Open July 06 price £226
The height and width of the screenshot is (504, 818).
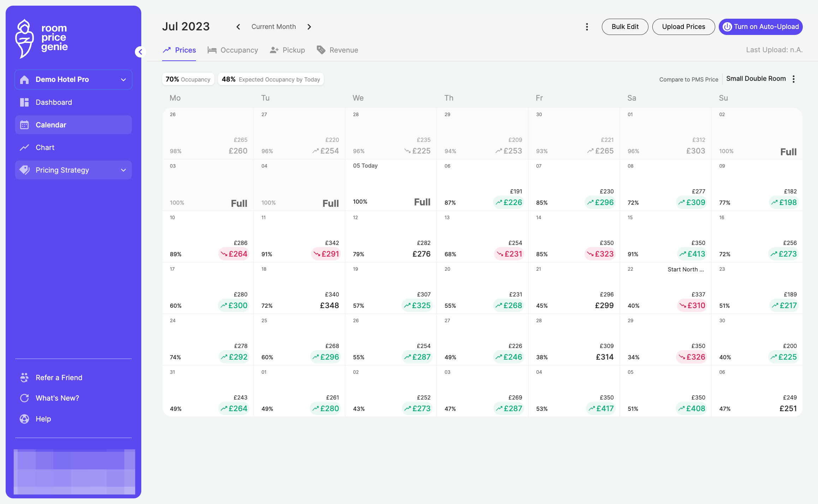(x=509, y=202)
